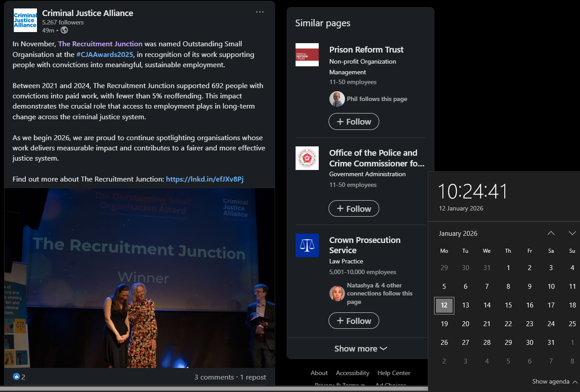Open the Criminal Justice Alliance logo

(x=25, y=20)
